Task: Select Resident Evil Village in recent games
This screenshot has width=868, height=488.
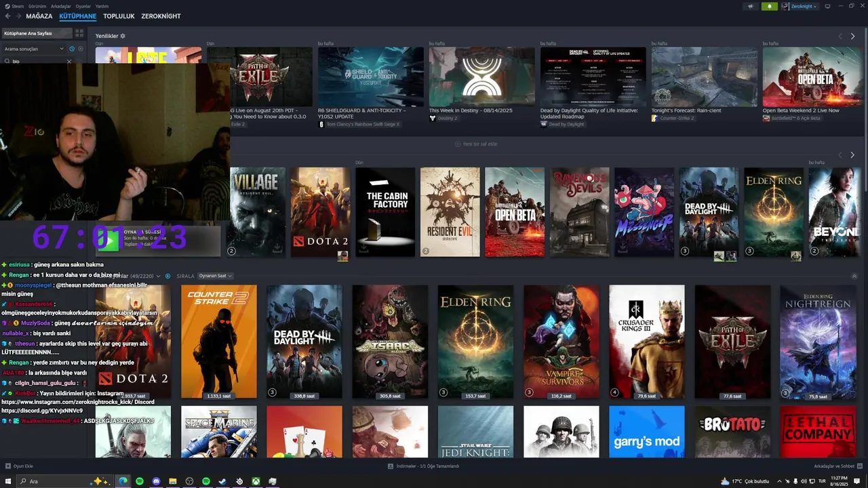Action: [x=256, y=212]
